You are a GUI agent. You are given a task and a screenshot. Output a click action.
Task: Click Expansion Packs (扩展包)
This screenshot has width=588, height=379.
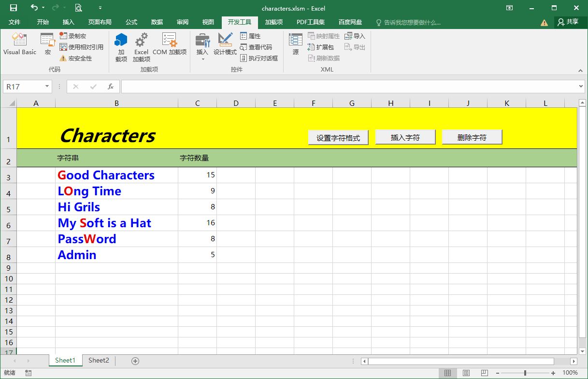(320, 47)
